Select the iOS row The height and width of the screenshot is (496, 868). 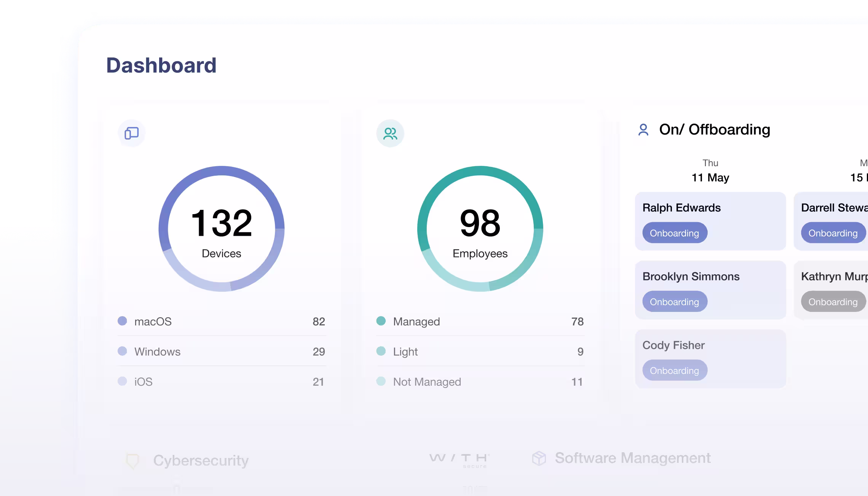pos(222,382)
